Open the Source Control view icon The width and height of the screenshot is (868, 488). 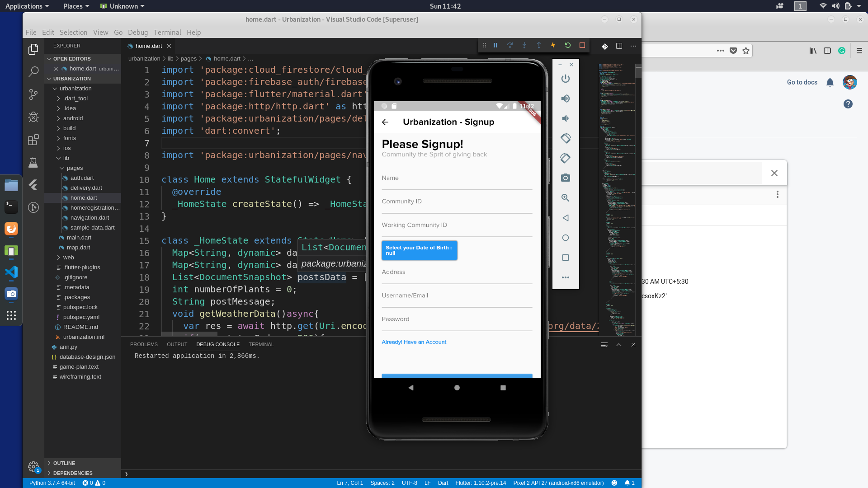[x=33, y=94]
